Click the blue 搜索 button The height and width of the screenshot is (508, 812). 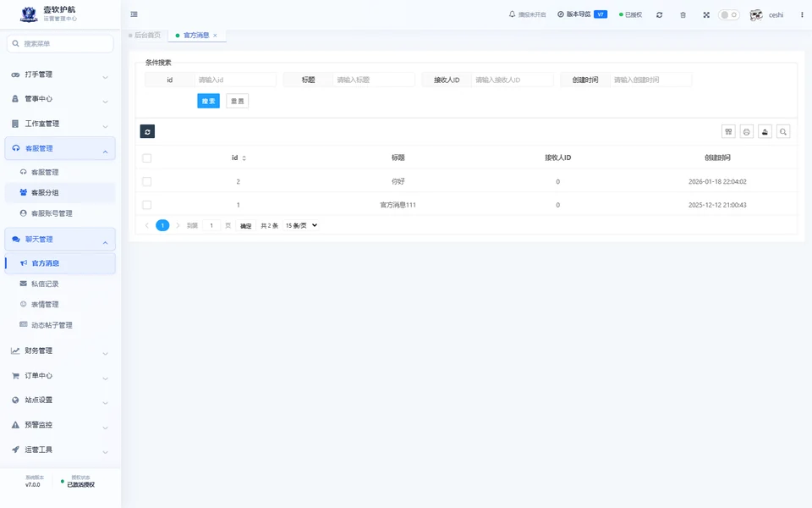[x=209, y=101]
